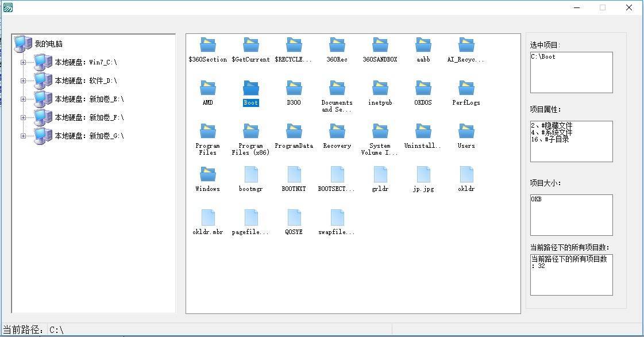Select the bootmgr file icon
The image size is (644, 337).
[x=251, y=175]
